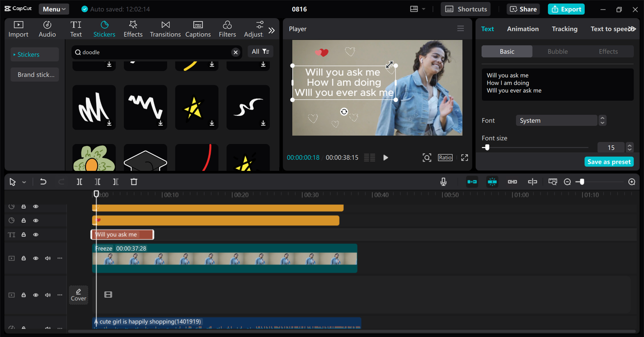Viewport: 644px width, 337px height.
Task: Clear the doodle search with X
Action: pos(235,52)
